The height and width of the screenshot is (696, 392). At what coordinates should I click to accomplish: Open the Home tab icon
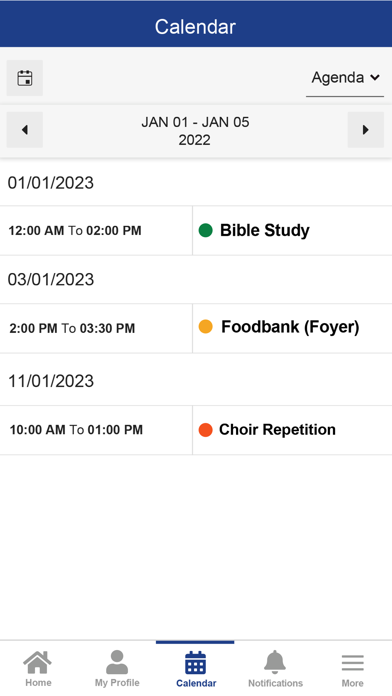38,662
